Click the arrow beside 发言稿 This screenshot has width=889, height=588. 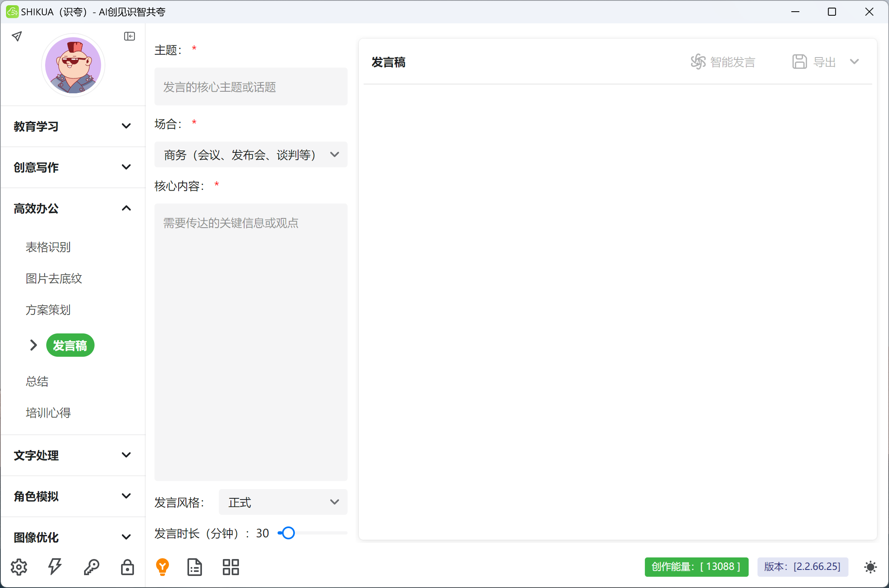click(34, 345)
